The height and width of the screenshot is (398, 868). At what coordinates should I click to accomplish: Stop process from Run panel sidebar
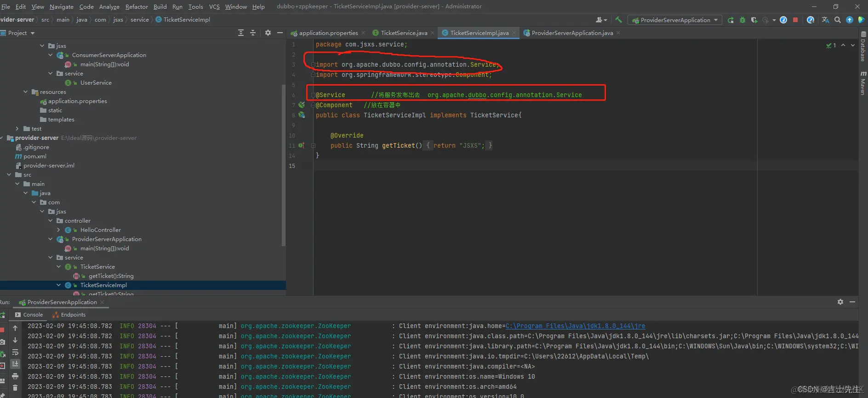pyautogui.click(x=2, y=330)
